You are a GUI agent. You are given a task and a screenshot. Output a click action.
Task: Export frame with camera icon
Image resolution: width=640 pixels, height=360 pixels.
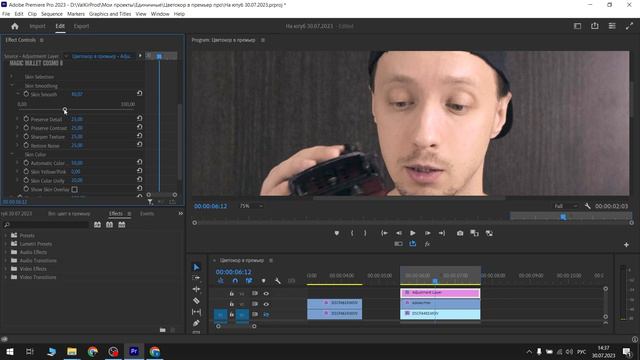(x=460, y=233)
